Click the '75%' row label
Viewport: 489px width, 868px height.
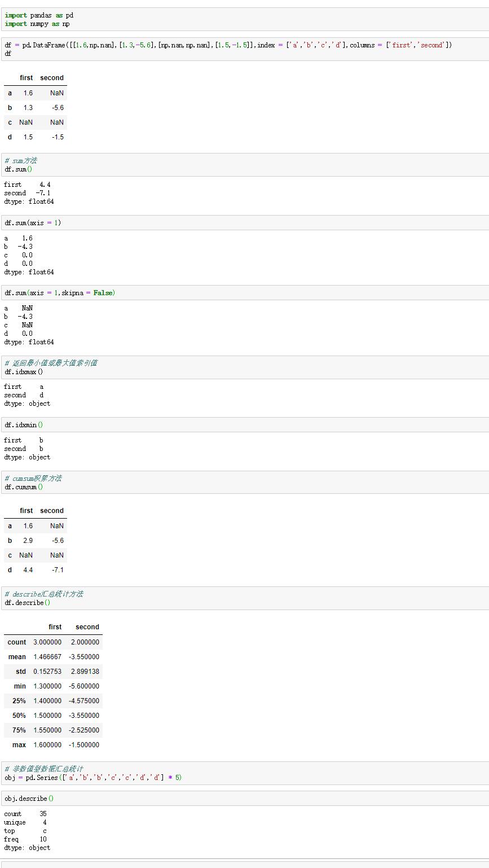click(x=19, y=730)
